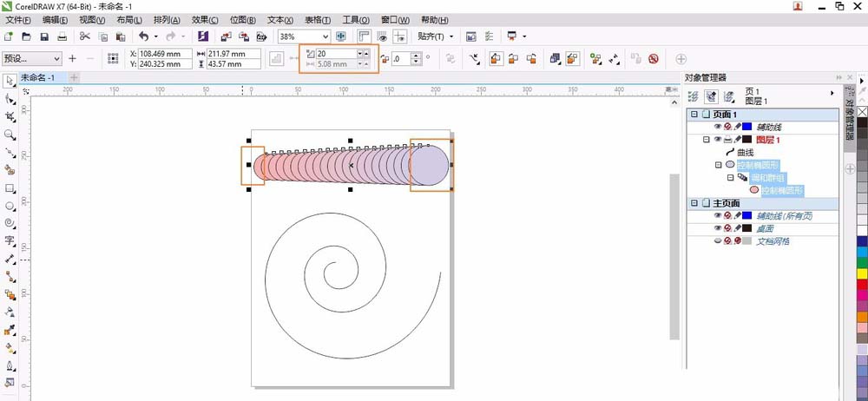868x401 pixels.
Task: Cut selection with scissors icon
Action: click(85, 36)
